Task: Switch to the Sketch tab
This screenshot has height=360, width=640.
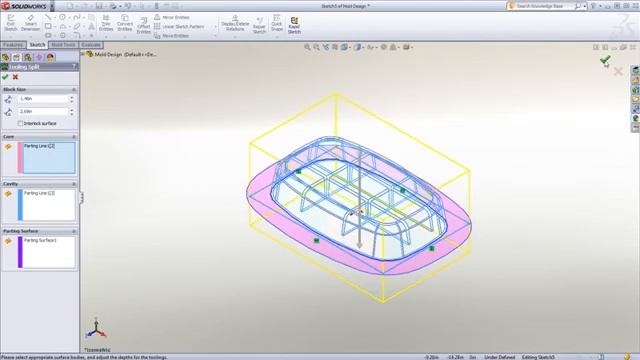Action: [37, 45]
